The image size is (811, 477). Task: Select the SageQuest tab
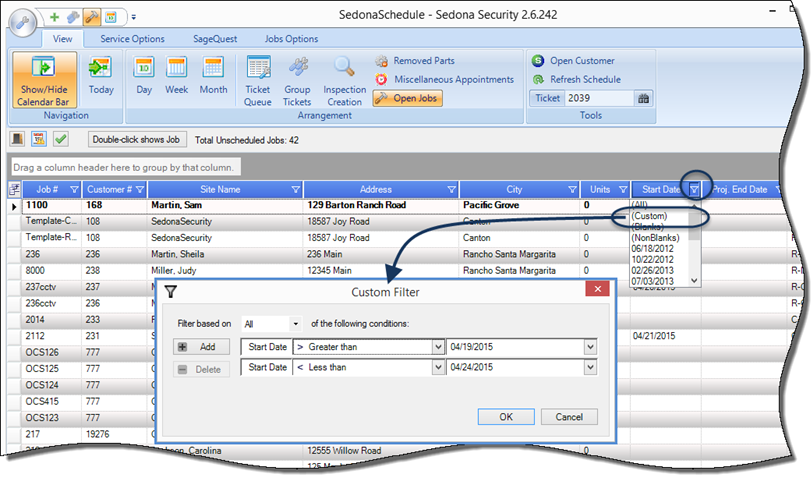[215, 39]
